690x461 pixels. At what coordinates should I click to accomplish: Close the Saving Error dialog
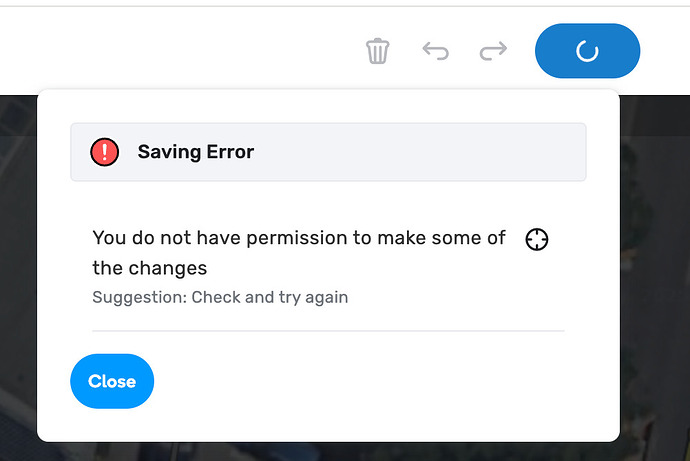pyautogui.click(x=112, y=381)
